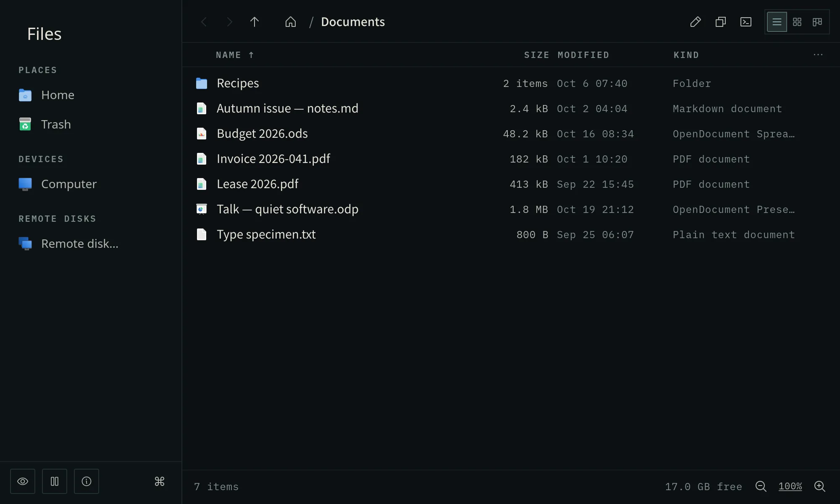Click the Recipes folder icon

coord(202,83)
